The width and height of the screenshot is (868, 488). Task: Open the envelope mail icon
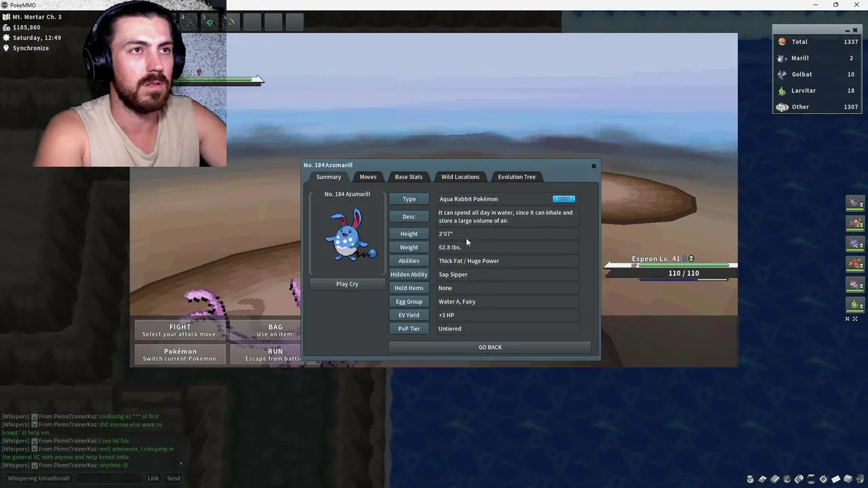(835, 479)
